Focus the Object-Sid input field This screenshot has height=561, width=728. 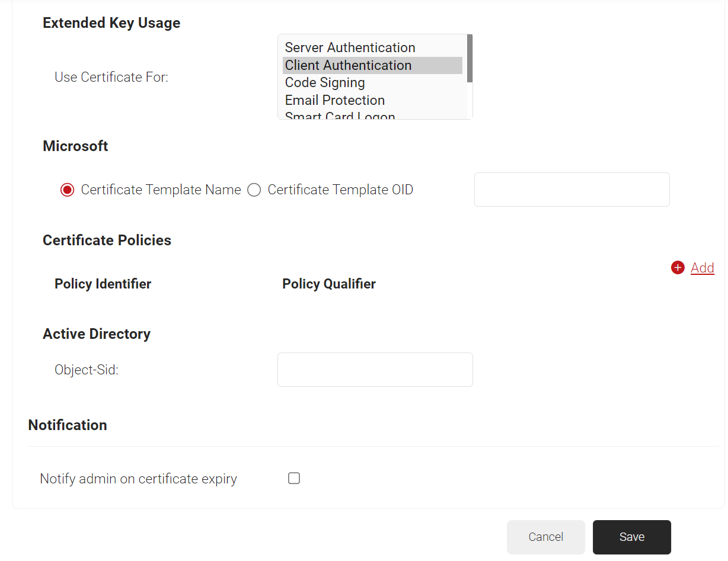click(x=375, y=370)
